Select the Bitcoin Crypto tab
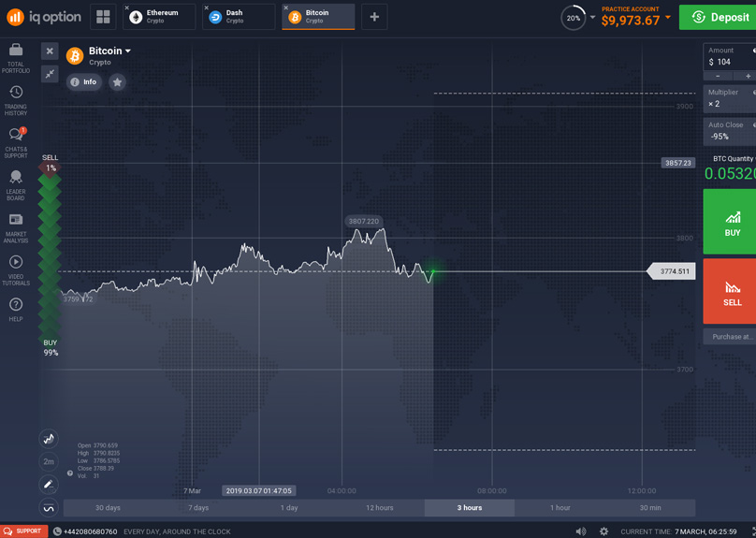Image resolution: width=756 pixels, height=538 pixels. 319,17
